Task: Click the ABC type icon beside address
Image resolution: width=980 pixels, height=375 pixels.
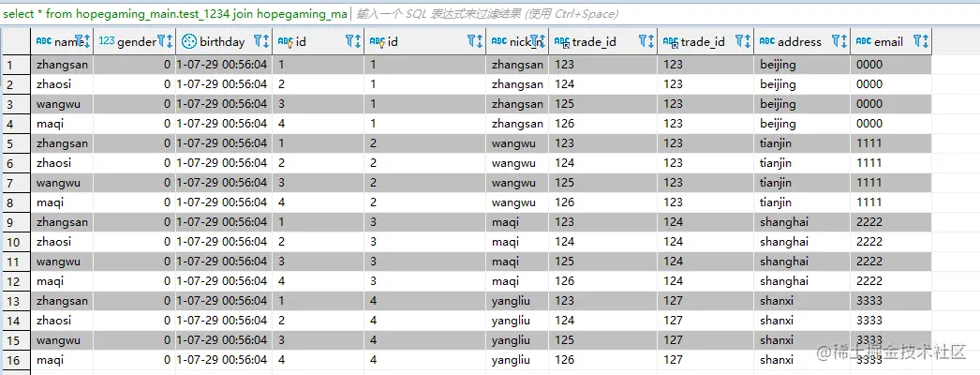Action: click(767, 41)
